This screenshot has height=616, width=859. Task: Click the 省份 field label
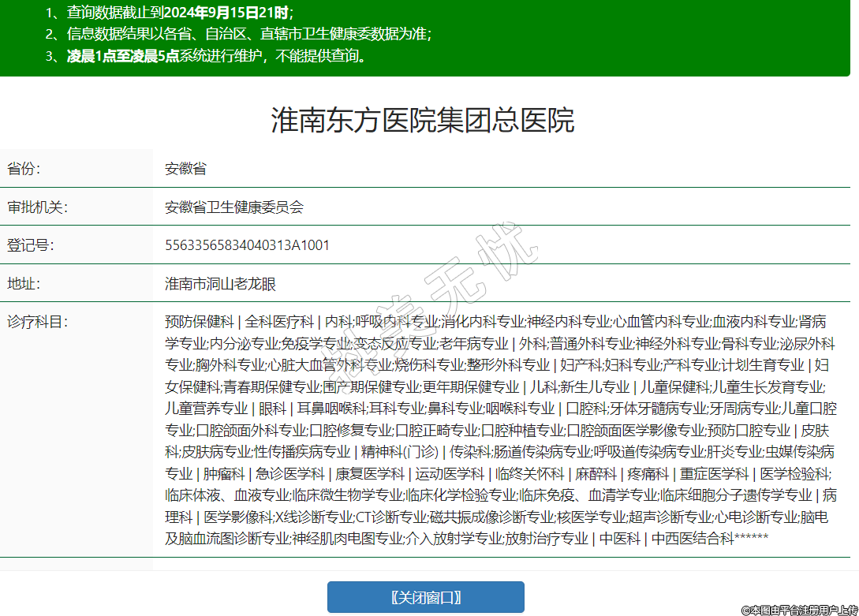(24, 168)
